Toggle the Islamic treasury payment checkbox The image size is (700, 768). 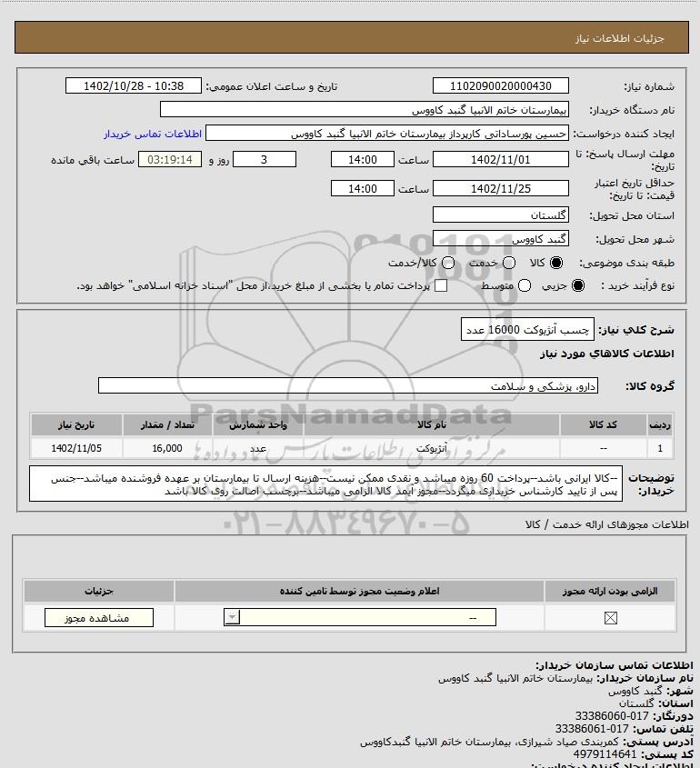441,285
